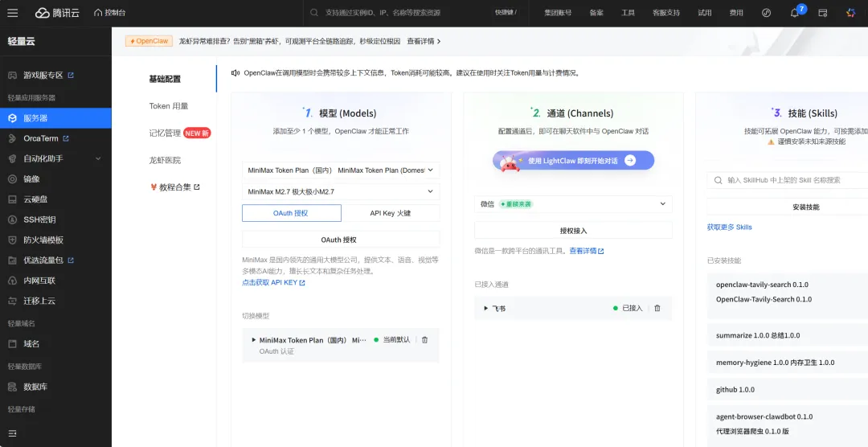Click the OpenClaw tag in the banner

tap(149, 41)
